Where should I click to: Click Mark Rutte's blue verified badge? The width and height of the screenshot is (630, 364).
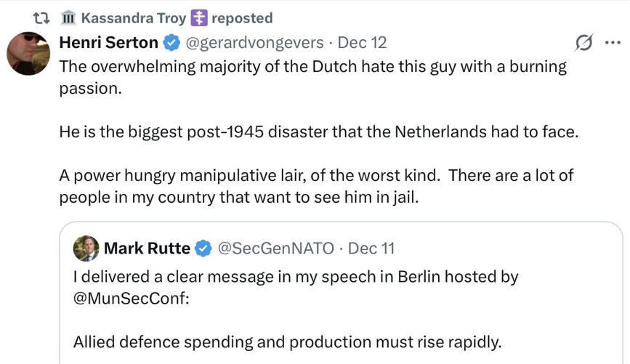tap(203, 248)
